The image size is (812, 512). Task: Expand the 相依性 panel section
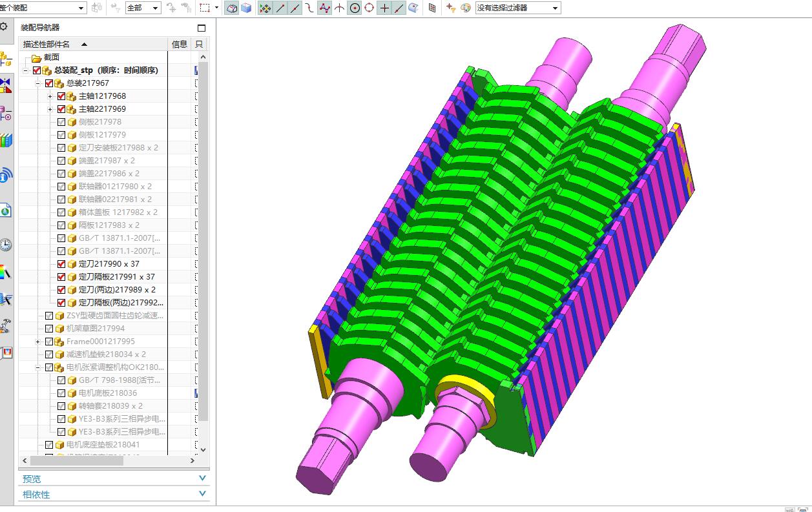coord(114,495)
